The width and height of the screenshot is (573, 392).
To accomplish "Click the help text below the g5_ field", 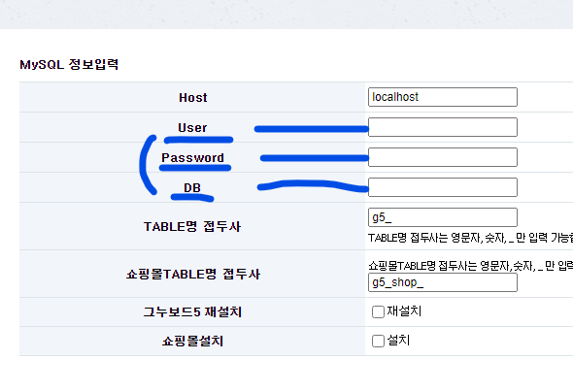I will click(470, 238).
